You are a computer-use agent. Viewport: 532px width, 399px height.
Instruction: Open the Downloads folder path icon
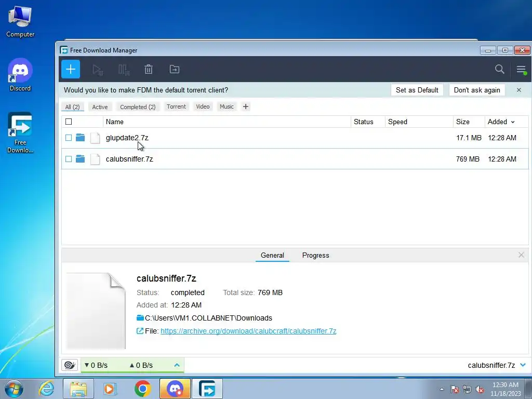[x=140, y=318]
